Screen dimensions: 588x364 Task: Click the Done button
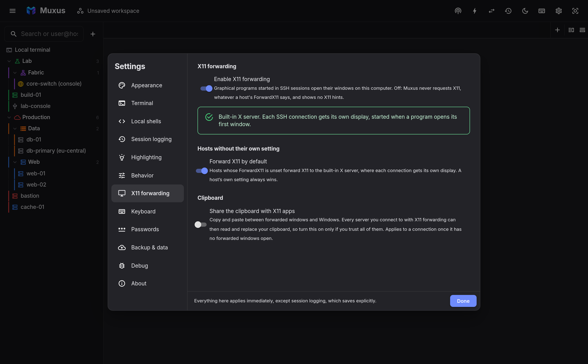(x=463, y=301)
